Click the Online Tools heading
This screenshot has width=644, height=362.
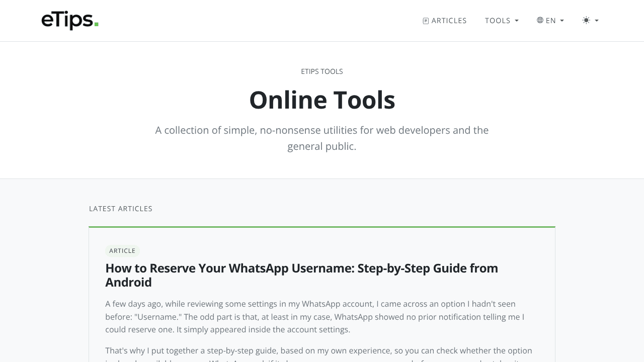click(x=322, y=100)
